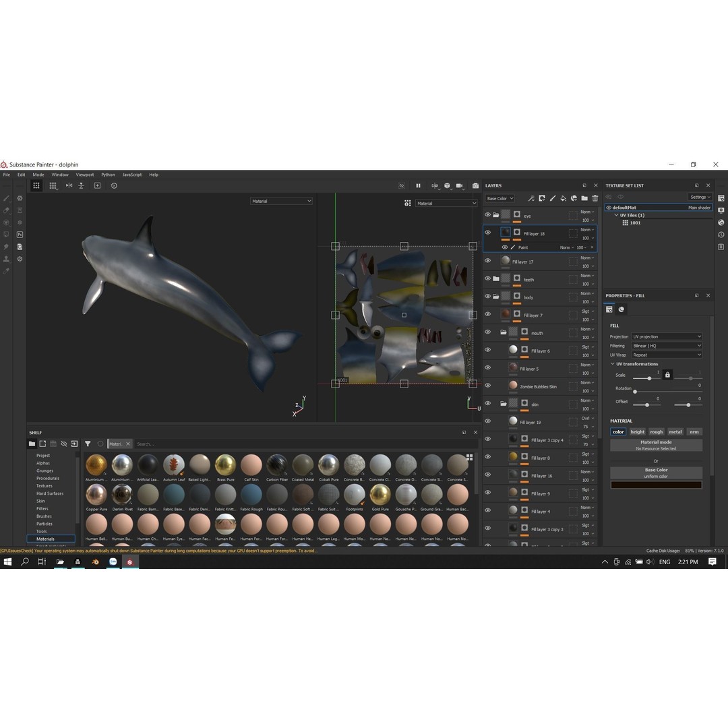Toggle the scale lock in UV transformations

[667, 375]
